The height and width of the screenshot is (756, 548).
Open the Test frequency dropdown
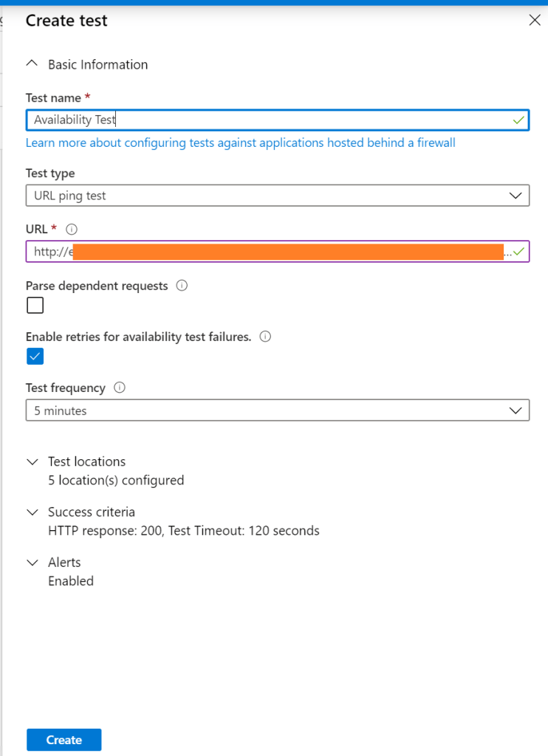(x=277, y=410)
